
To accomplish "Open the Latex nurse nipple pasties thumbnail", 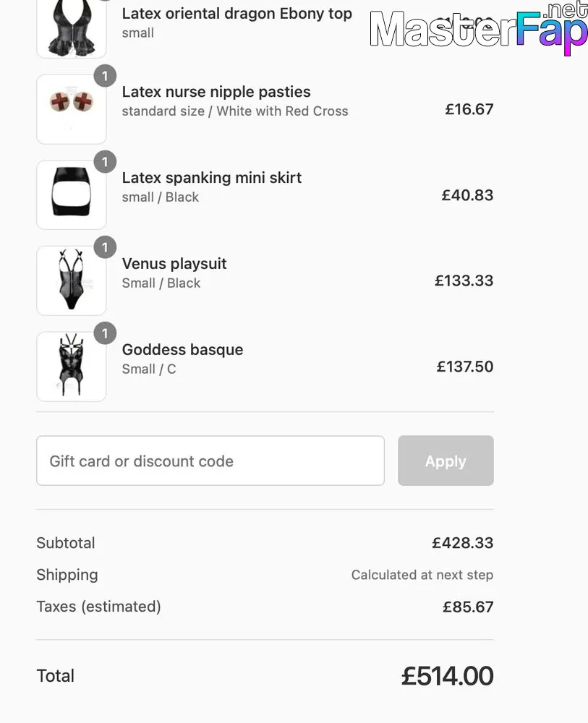I will (x=72, y=109).
